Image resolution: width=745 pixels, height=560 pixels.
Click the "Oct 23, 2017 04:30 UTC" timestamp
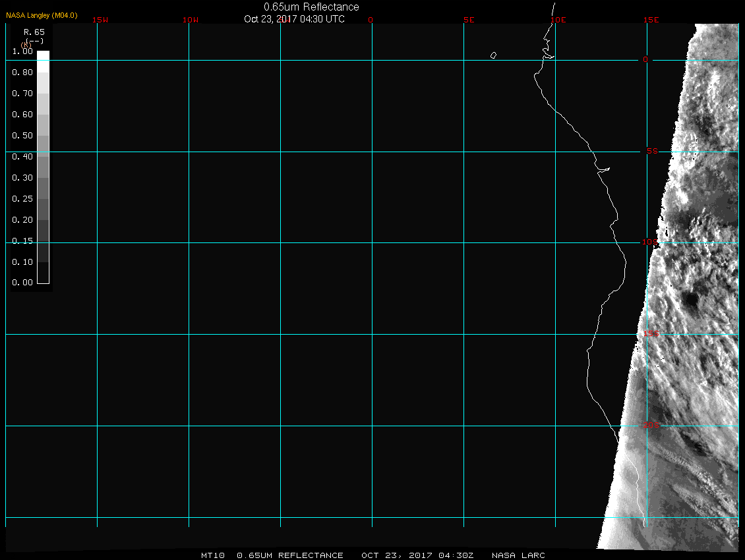(294, 19)
